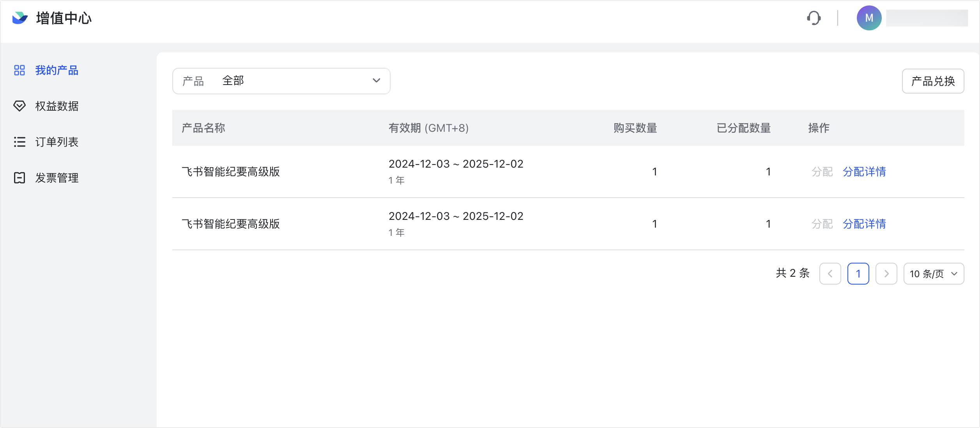This screenshot has height=428, width=980.
Task: Open customer support headset icon
Action: (814, 18)
